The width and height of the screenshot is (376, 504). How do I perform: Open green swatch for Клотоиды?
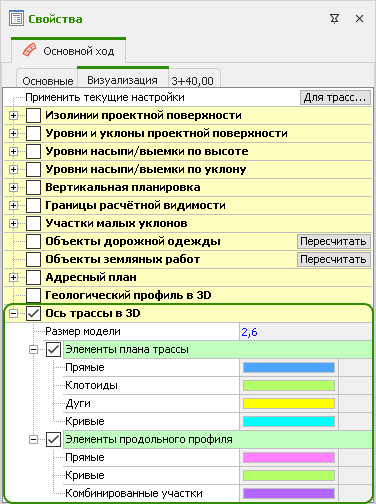[x=289, y=386]
